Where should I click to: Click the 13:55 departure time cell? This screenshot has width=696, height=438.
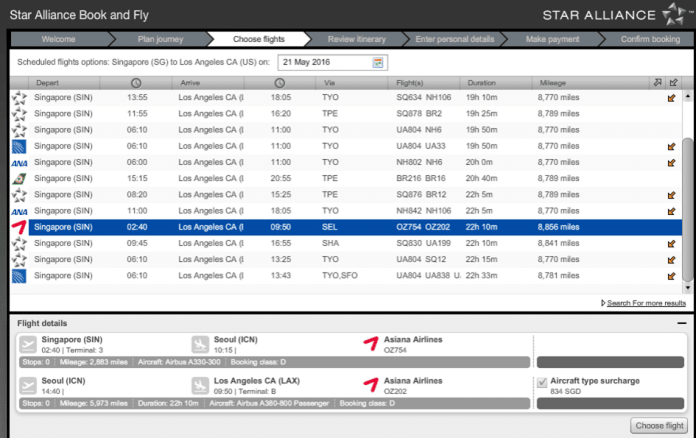[x=137, y=98]
